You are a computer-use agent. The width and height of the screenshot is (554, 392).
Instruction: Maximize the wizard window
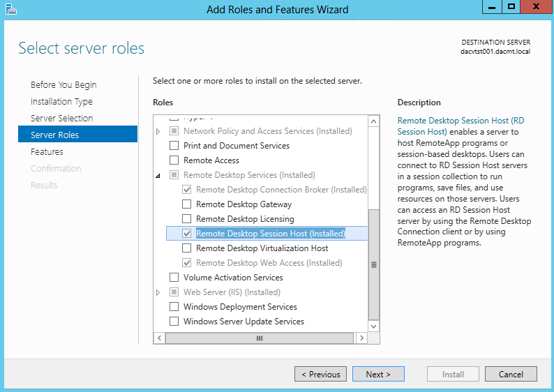(511, 7)
